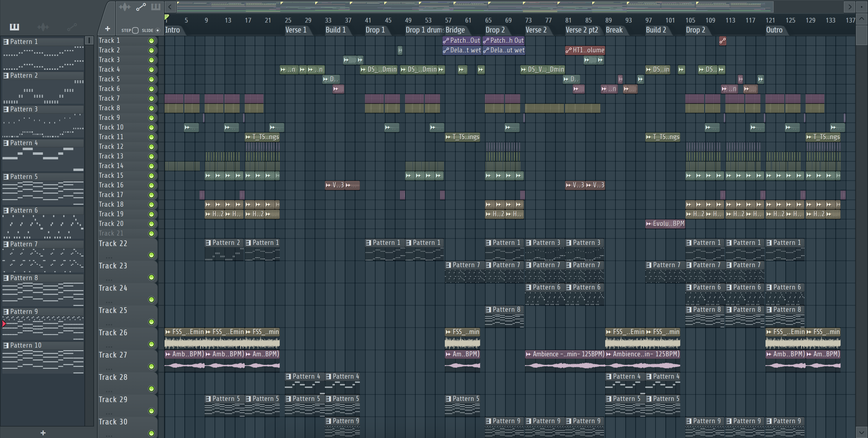Mute Track 10 using its green LED

152,128
